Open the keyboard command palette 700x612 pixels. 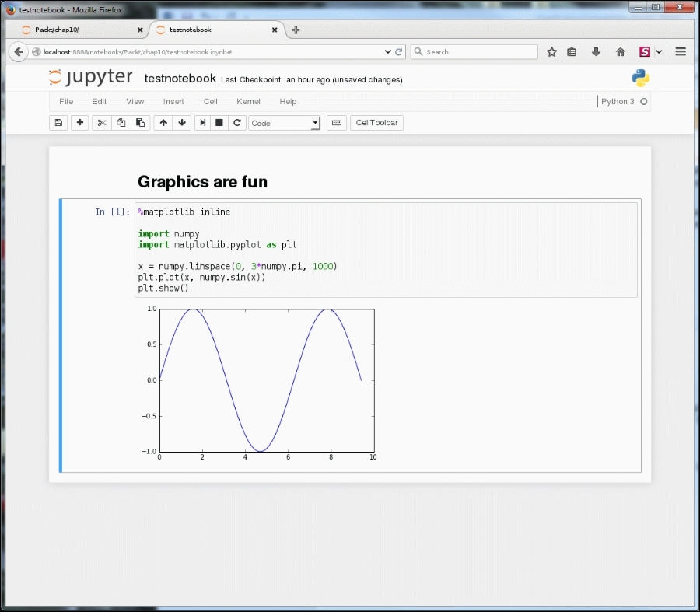coord(336,122)
